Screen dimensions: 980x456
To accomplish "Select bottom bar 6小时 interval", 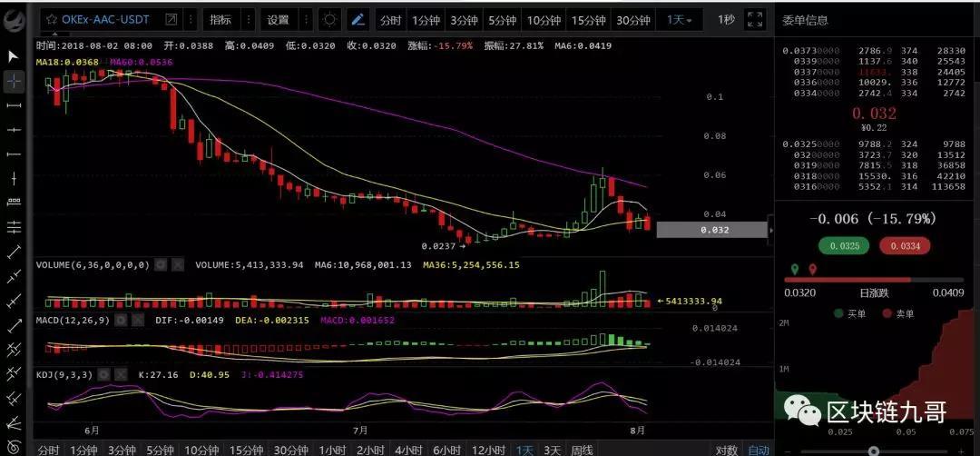I will click(x=446, y=450).
